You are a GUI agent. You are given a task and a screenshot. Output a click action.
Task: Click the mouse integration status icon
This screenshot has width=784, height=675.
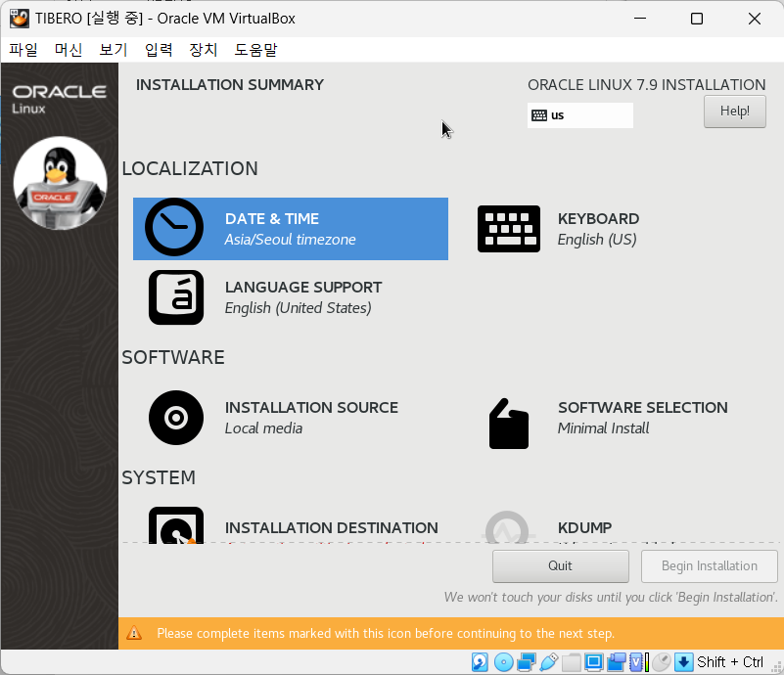tap(661, 662)
